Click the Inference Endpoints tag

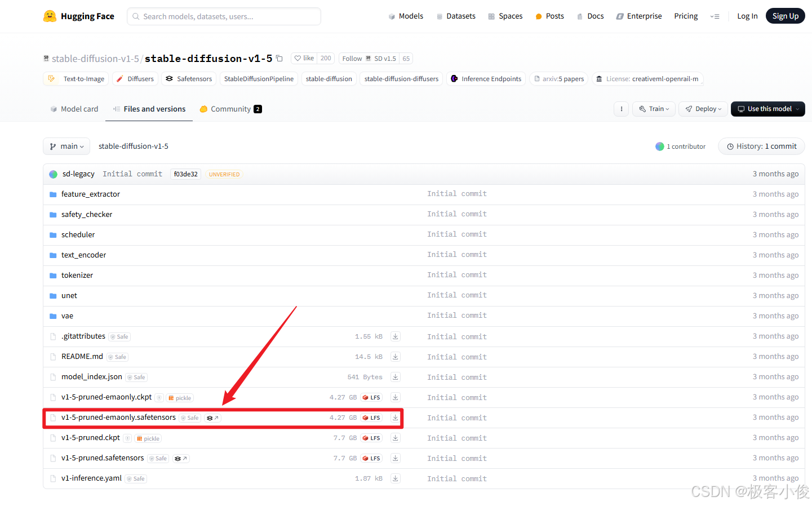click(486, 79)
